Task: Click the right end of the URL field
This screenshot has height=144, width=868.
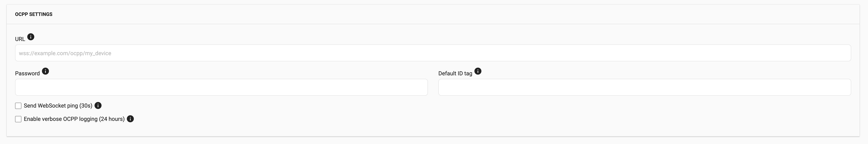Action: [839, 53]
